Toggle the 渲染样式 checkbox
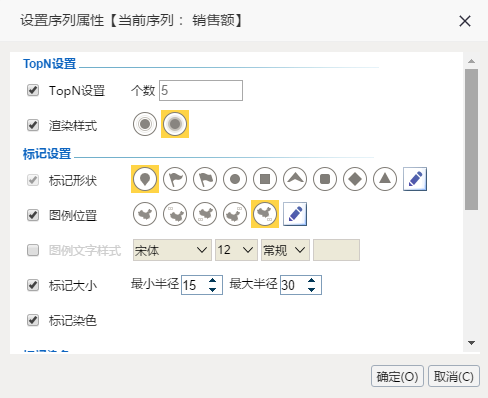This screenshot has height=398, width=488. click(33, 125)
